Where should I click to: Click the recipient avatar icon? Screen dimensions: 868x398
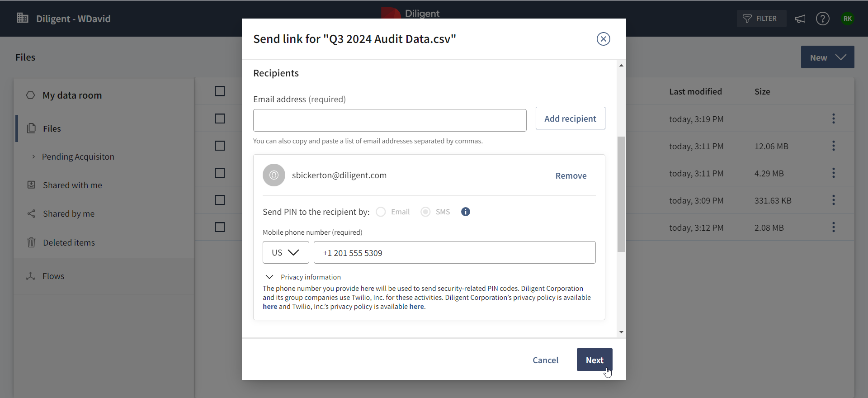(274, 175)
